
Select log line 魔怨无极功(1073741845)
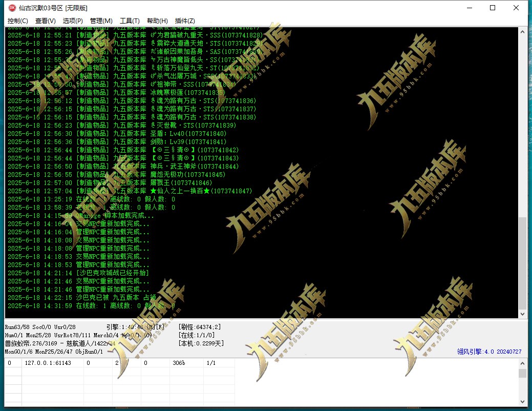pos(116,174)
